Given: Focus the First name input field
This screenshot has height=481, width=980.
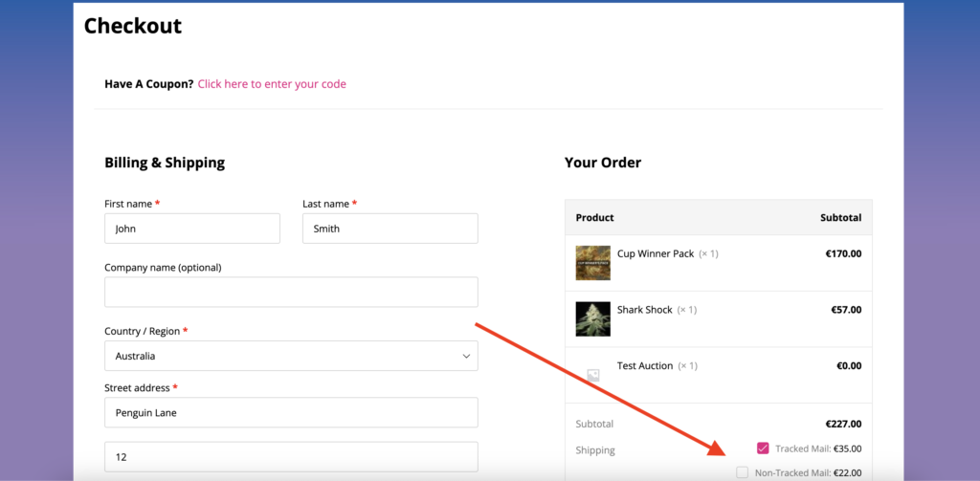Looking at the screenshot, I should tap(191, 229).
